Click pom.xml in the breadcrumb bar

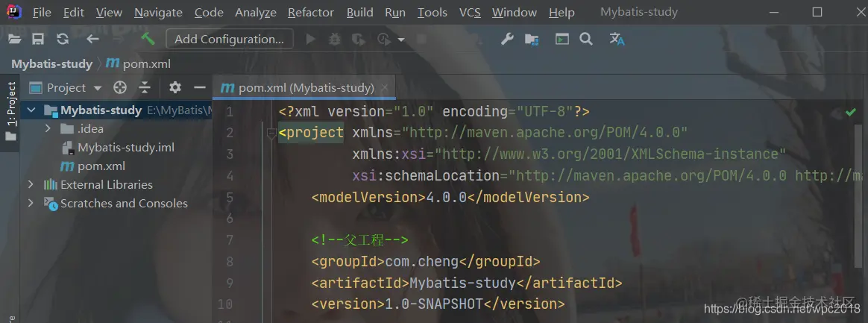(139, 63)
